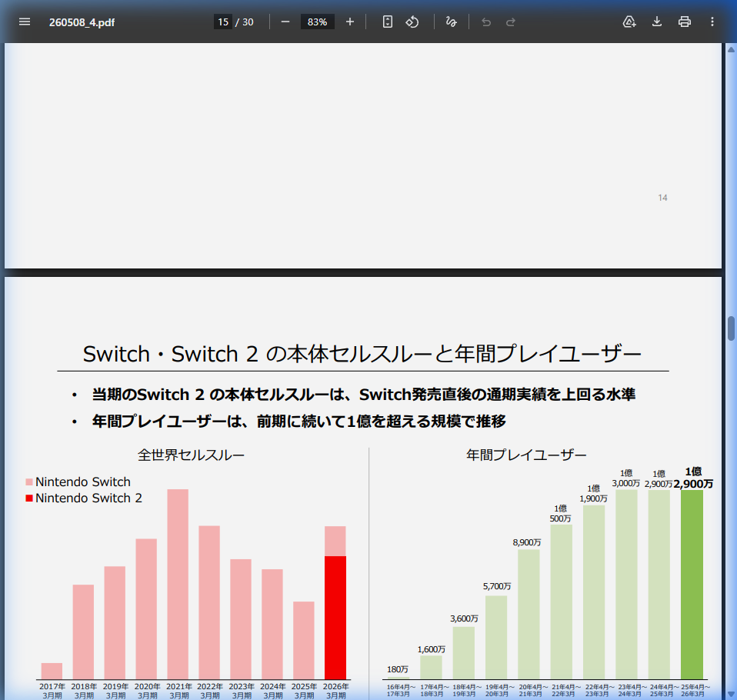
Task: Click the vertical scrollbar thumb
Action: click(x=732, y=328)
